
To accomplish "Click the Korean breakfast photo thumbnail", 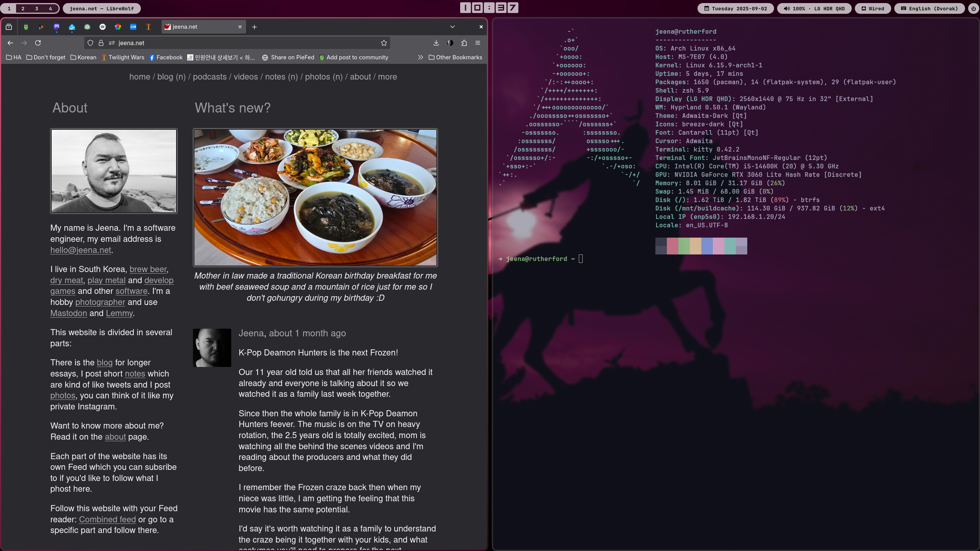I will coord(315,197).
